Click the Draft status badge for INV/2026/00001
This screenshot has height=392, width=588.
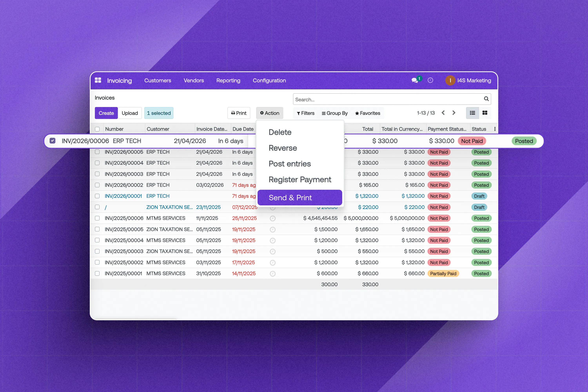(x=479, y=196)
